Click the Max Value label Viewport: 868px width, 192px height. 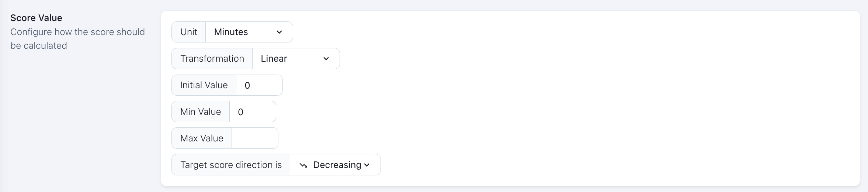point(202,138)
